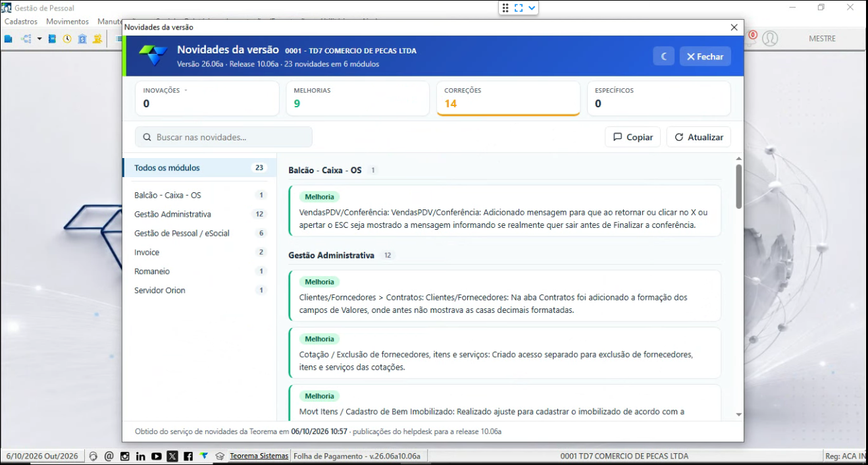This screenshot has height=465, width=868.
Task: Click the yellow worker icon in the main toolbar
Action: [97, 39]
